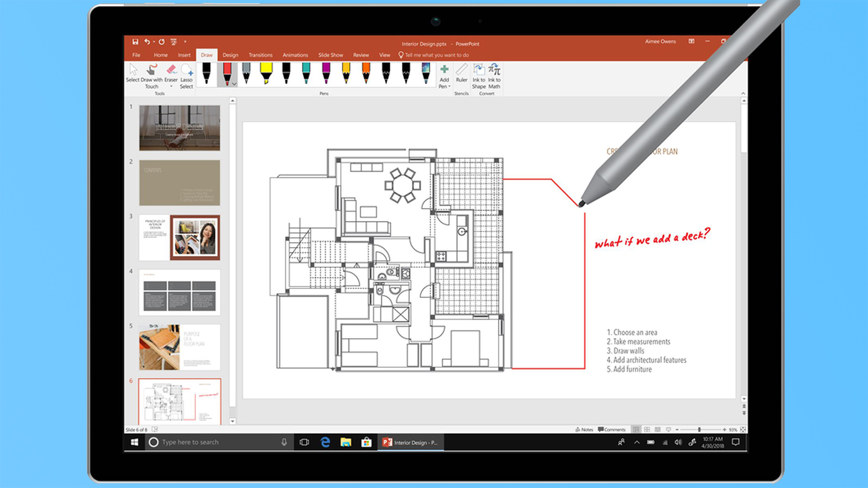Open Microsoft Edge from the taskbar

[x=325, y=442]
